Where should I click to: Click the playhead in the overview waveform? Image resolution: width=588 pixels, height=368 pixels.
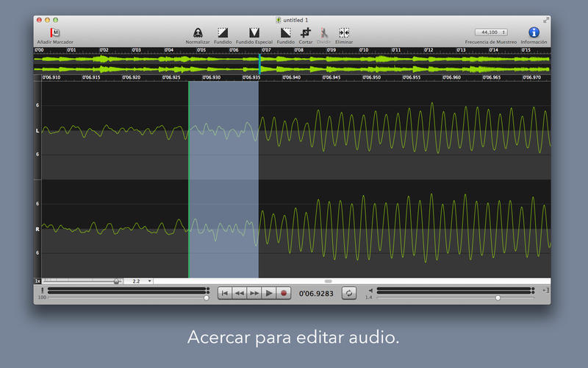(x=259, y=64)
